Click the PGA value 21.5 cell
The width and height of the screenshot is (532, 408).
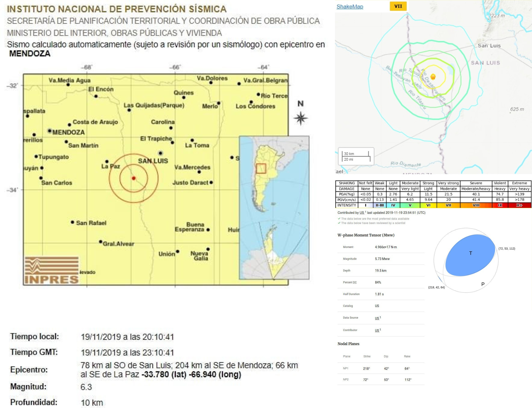pyautogui.click(x=448, y=194)
